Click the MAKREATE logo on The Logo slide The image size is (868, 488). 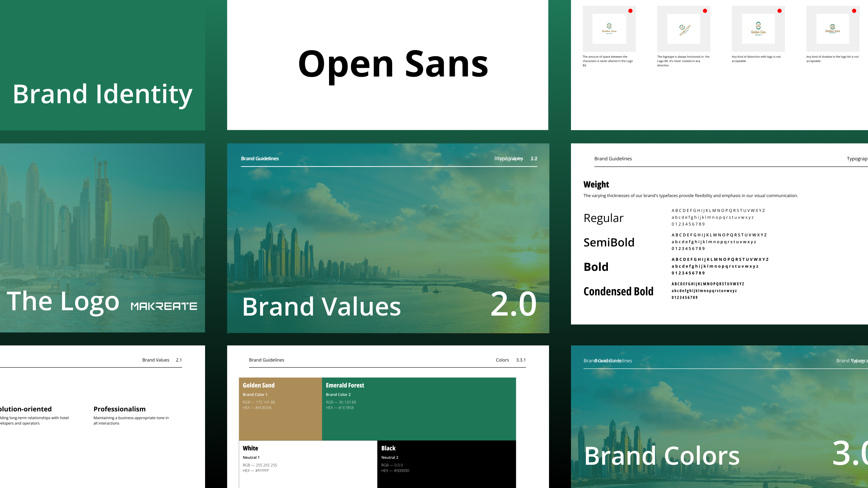point(164,306)
